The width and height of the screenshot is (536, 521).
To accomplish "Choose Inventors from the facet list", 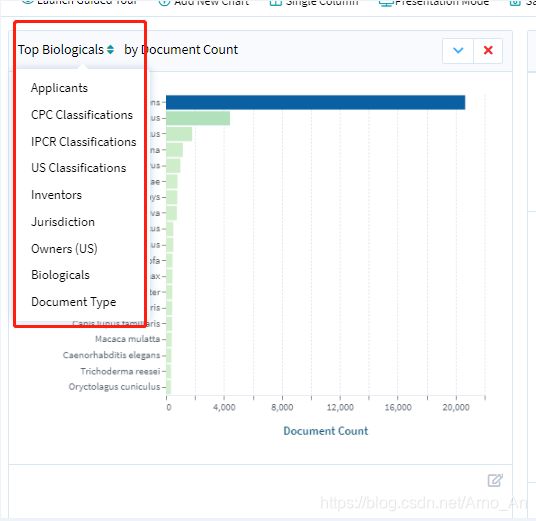I will tap(56, 195).
